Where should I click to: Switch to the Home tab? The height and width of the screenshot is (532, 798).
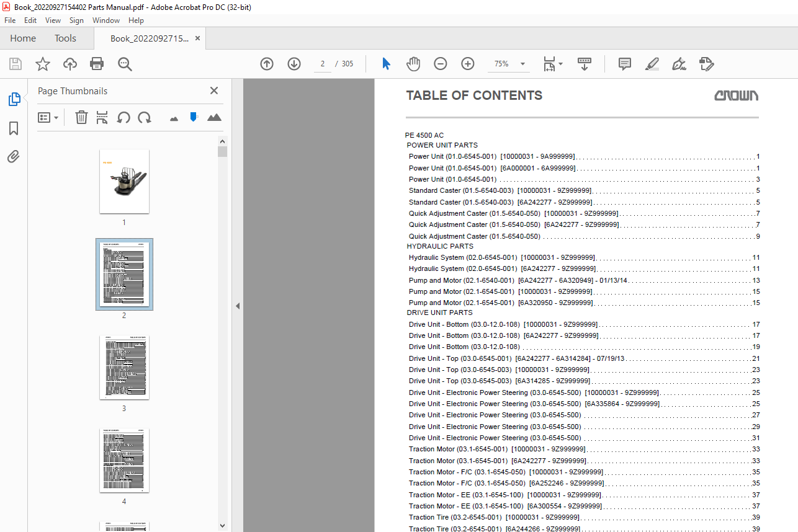pyautogui.click(x=23, y=38)
